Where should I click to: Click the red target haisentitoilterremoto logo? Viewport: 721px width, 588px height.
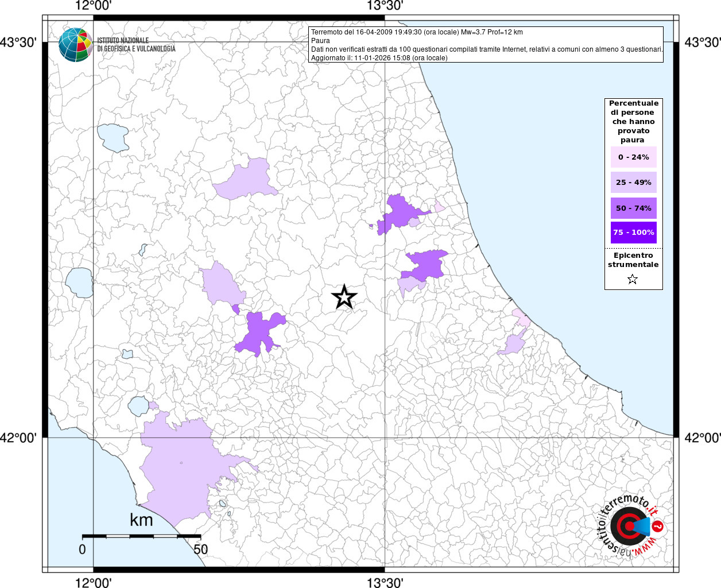pyautogui.click(x=629, y=527)
